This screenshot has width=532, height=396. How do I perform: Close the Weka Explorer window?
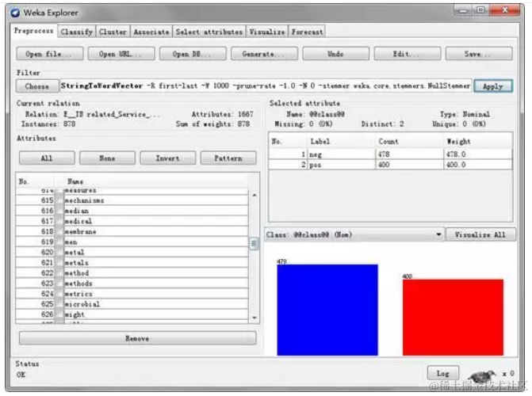coord(504,10)
